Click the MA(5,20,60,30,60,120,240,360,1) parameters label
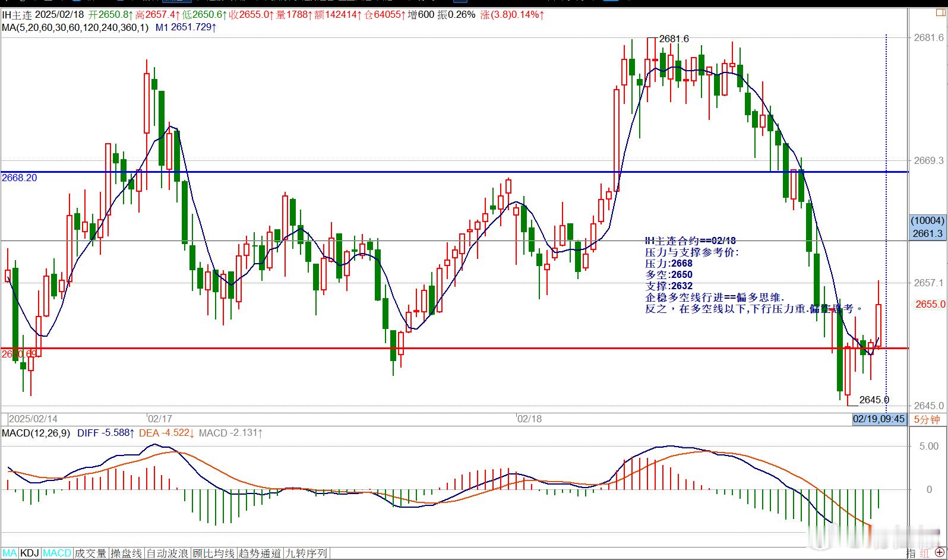This screenshot has width=948, height=560. pyautogui.click(x=75, y=27)
